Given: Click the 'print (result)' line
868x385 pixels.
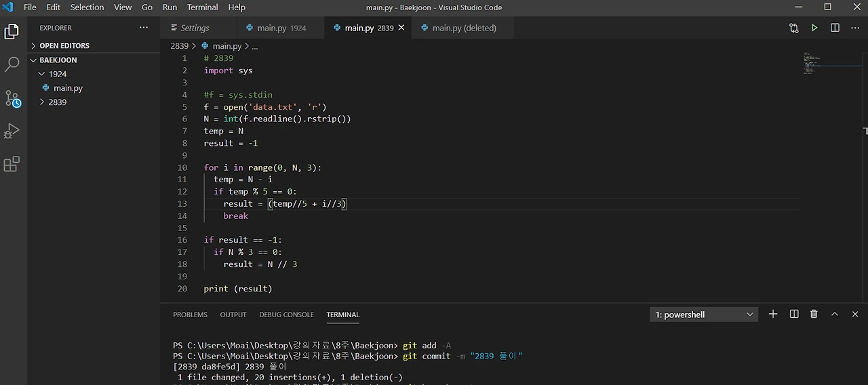Looking at the screenshot, I should [x=238, y=289].
